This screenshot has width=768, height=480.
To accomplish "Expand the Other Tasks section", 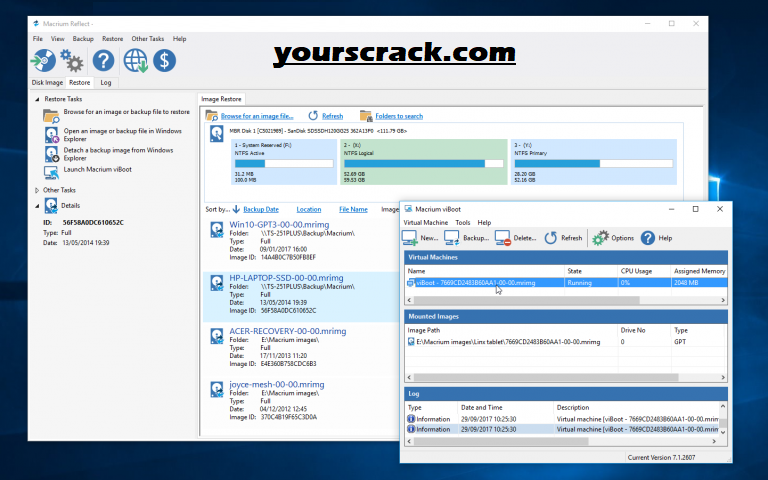I will [x=37, y=190].
